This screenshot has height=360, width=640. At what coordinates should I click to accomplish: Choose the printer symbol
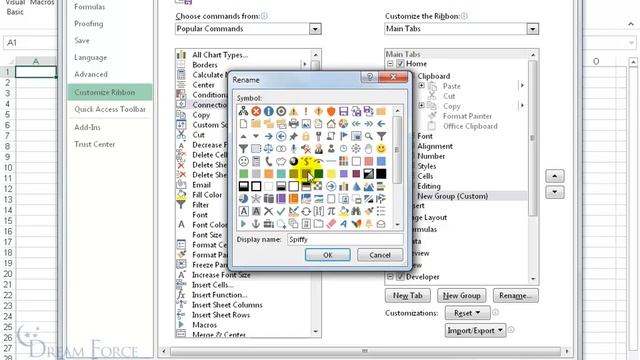[x=293, y=123]
